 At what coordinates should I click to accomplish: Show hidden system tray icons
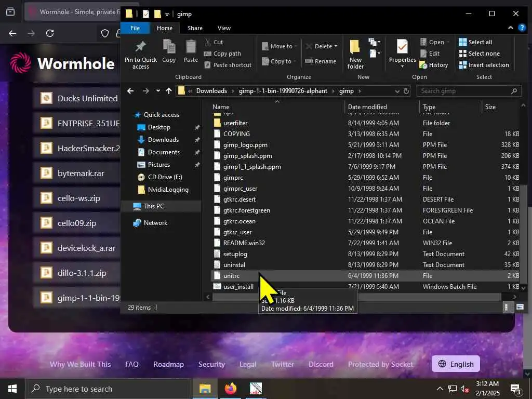tap(440, 389)
